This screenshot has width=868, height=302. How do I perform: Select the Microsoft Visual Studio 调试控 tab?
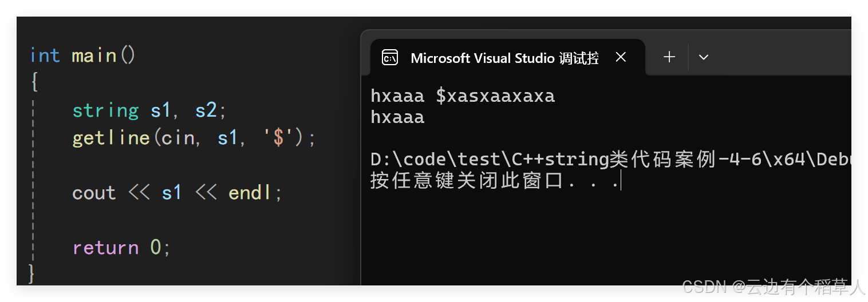tap(504, 58)
